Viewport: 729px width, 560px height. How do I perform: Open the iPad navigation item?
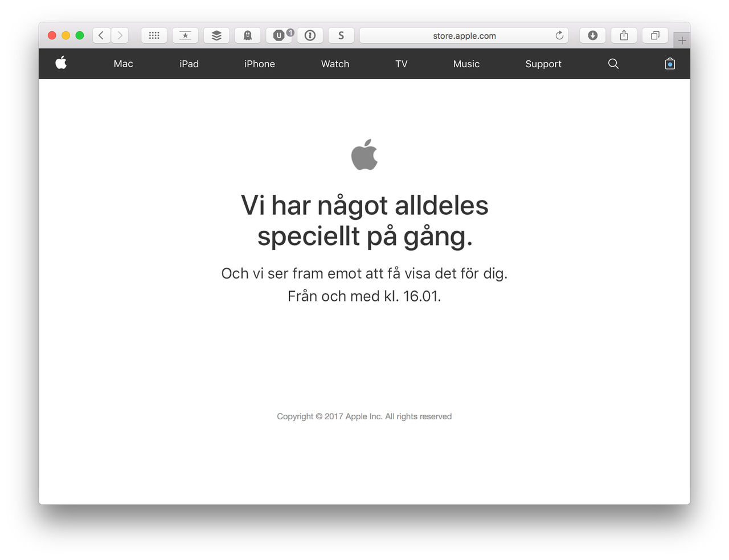[x=189, y=64]
